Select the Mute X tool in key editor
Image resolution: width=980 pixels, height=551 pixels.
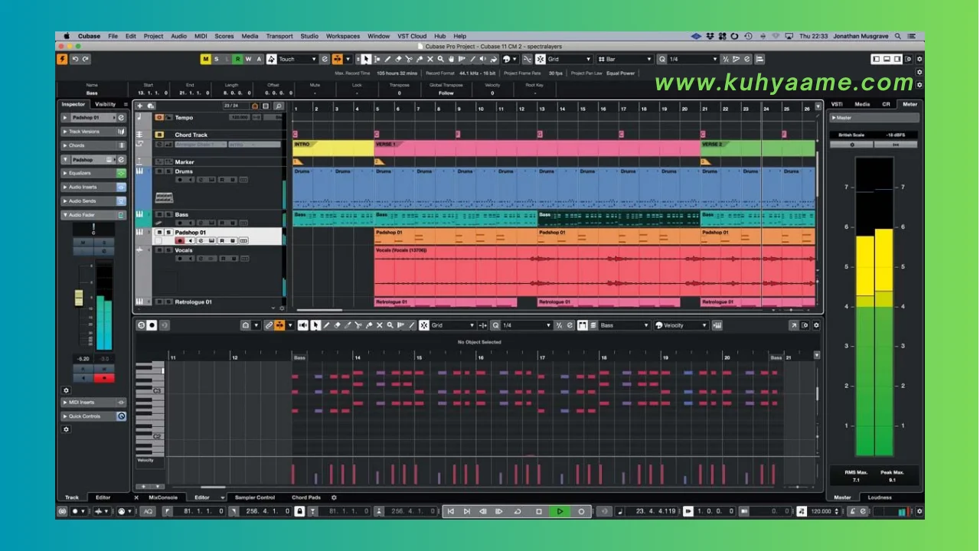tap(380, 325)
